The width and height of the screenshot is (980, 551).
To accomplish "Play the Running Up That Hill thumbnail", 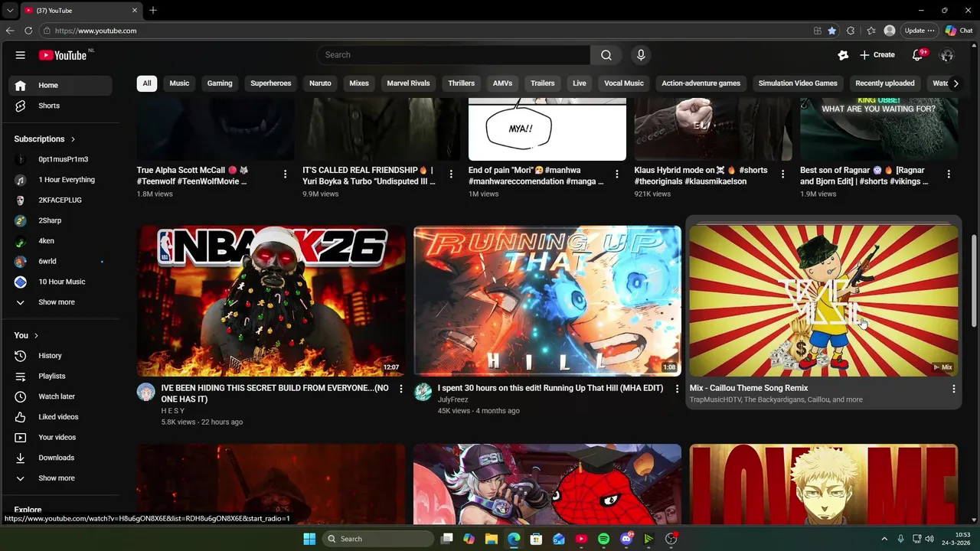I will click(547, 301).
